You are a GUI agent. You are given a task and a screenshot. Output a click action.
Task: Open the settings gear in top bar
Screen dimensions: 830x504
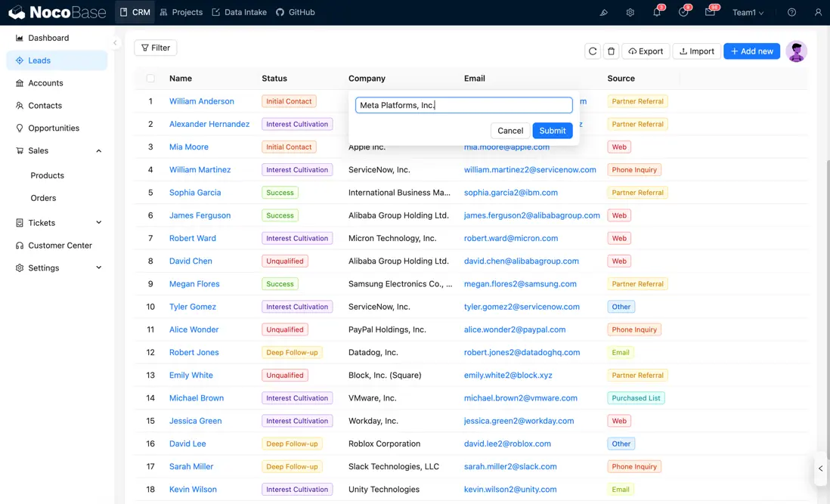click(x=630, y=13)
